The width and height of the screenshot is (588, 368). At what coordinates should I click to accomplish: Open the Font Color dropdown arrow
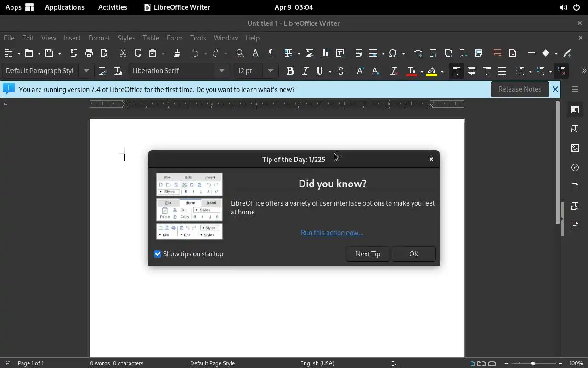click(422, 71)
